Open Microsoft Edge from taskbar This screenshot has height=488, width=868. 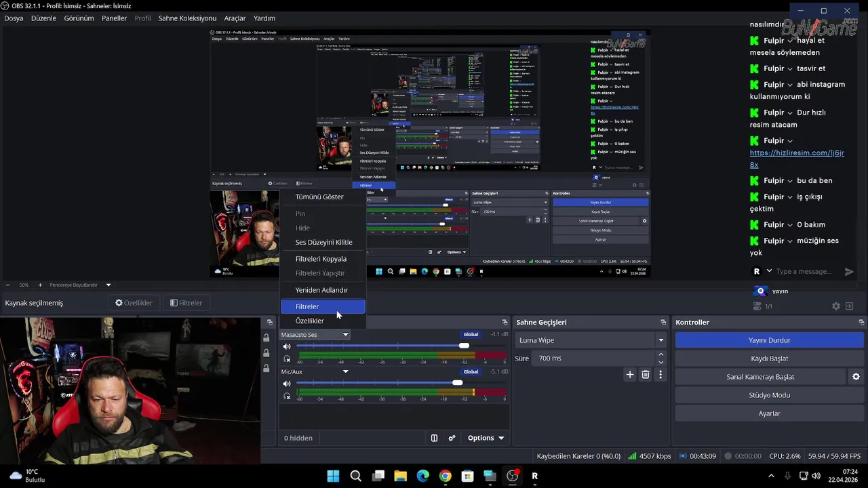pos(422,476)
